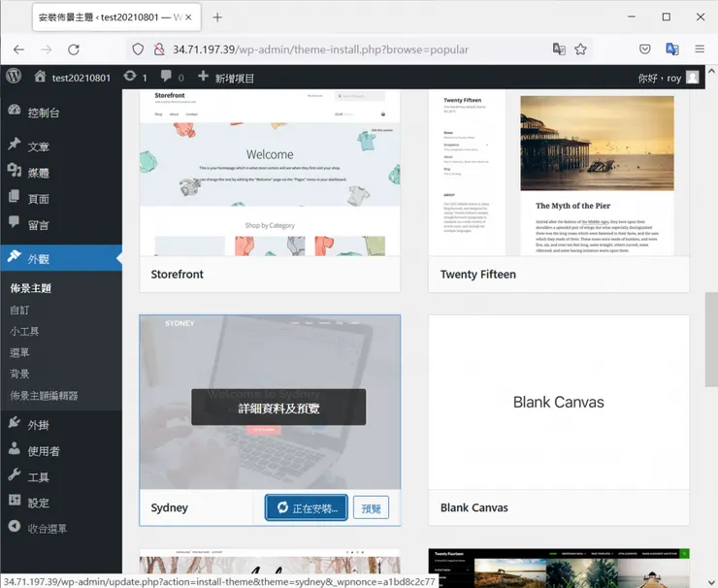Click the plus icon for 新增項目

pyautogui.click(x=203, y=76)
